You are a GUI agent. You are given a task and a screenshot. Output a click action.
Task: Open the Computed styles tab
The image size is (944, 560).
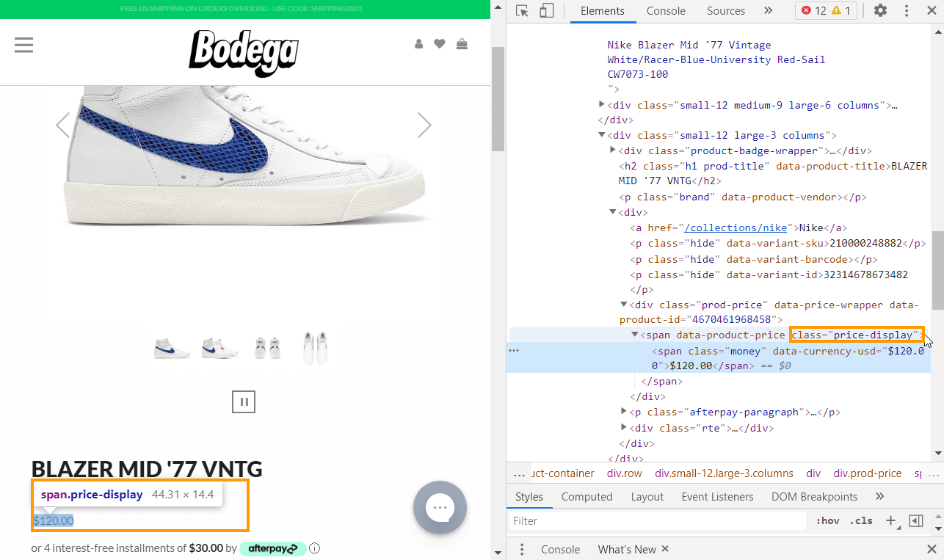point(587,497)
